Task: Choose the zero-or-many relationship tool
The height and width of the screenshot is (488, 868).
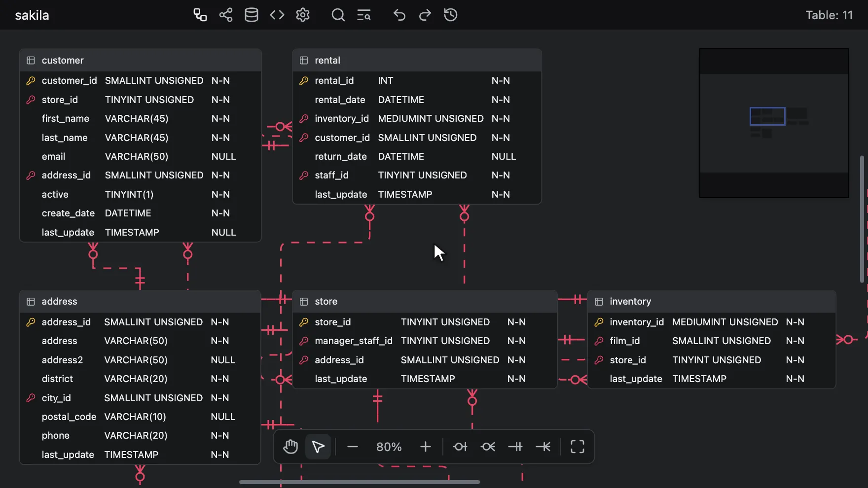Action: tap(488, 447)
